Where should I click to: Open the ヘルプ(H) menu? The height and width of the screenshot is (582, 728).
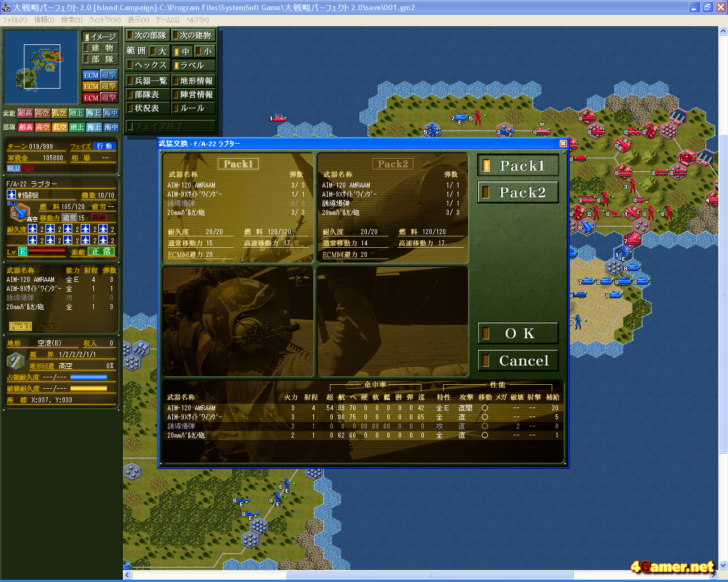(198, 20)
